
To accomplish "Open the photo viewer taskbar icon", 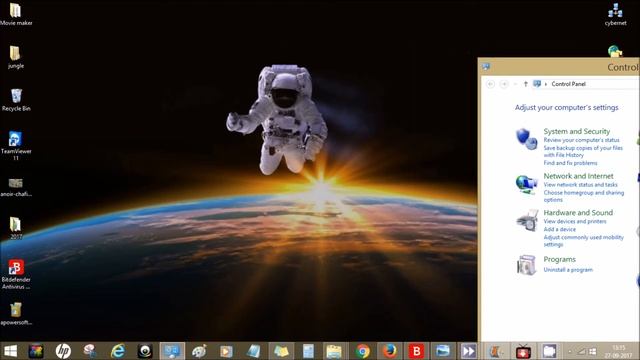I will 443,351.
